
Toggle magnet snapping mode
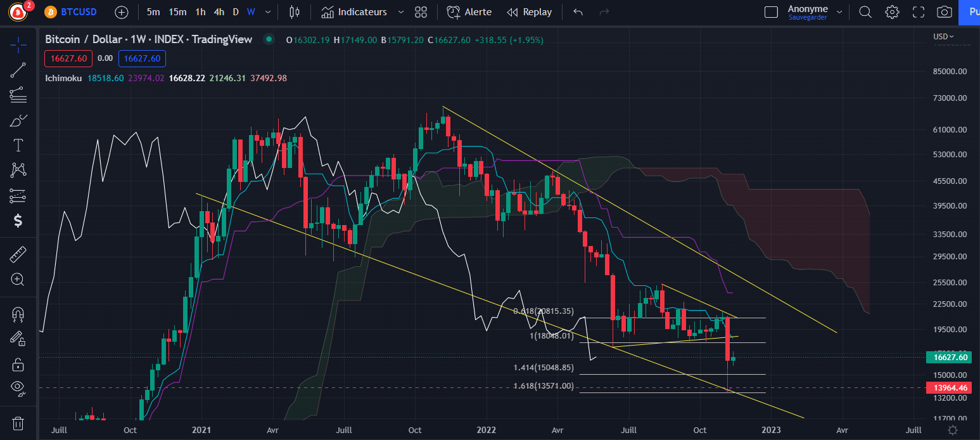18,313
